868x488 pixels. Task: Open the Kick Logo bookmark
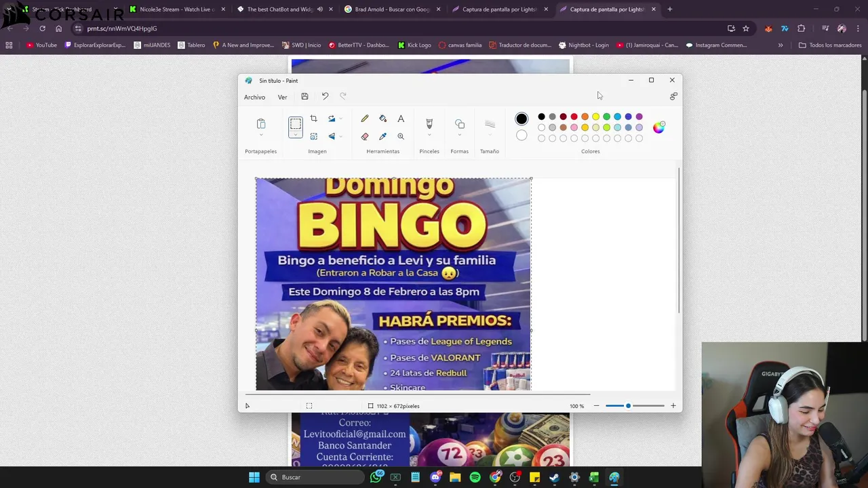click(x=414, y=45)
